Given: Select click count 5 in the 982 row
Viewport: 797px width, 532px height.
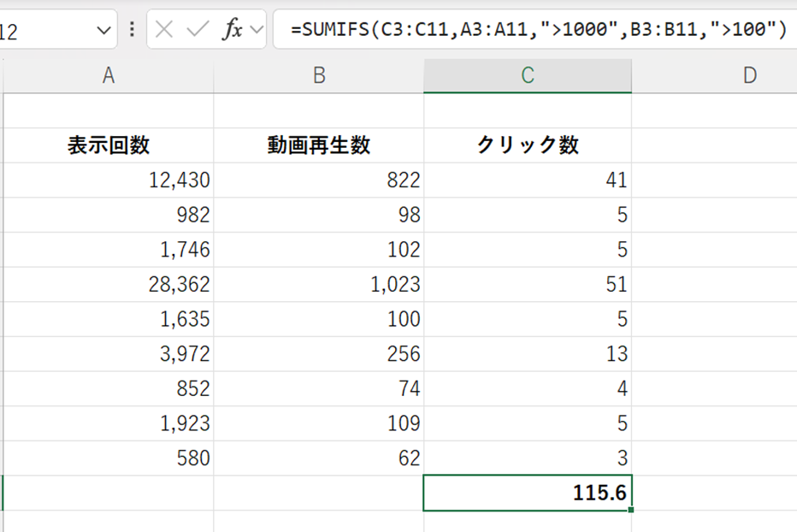Looking at the screenshot, I should (528, 216).
